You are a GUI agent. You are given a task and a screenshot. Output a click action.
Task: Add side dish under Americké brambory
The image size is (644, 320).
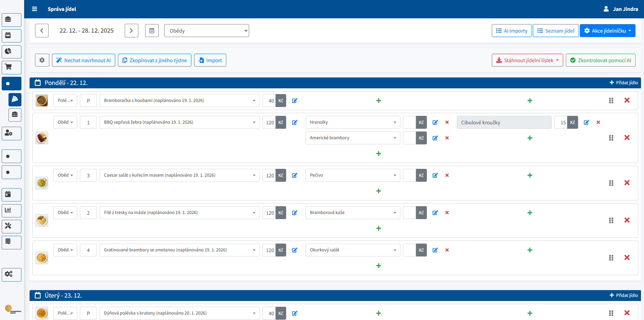coord(378,154)
